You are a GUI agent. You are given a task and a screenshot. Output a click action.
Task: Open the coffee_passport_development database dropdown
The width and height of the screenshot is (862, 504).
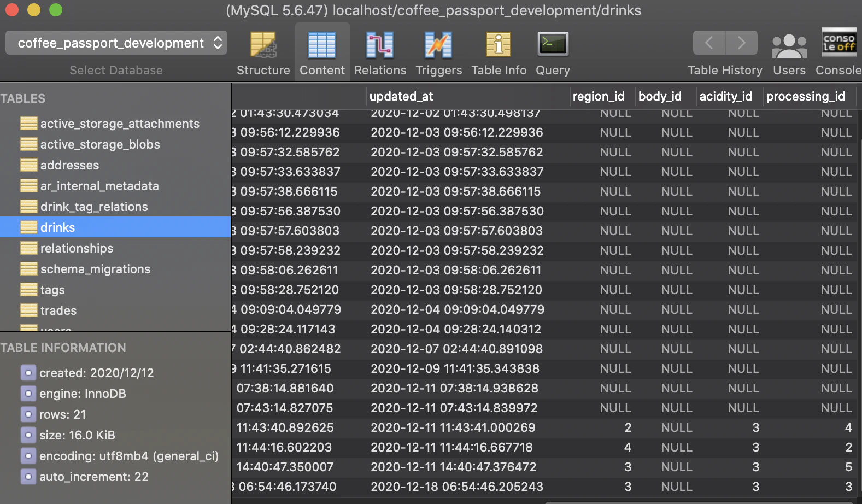[x=116, y=43]
